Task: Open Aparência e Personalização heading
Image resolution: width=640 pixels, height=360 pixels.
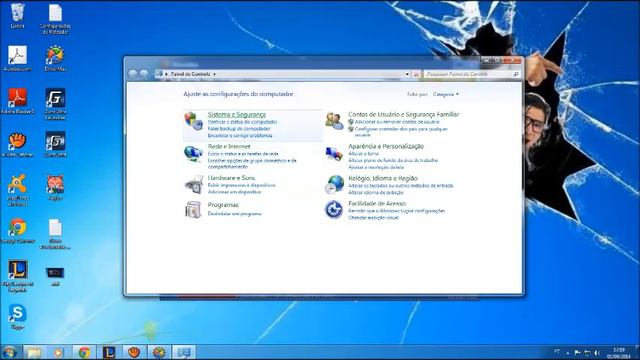Action: pos(386,147)
